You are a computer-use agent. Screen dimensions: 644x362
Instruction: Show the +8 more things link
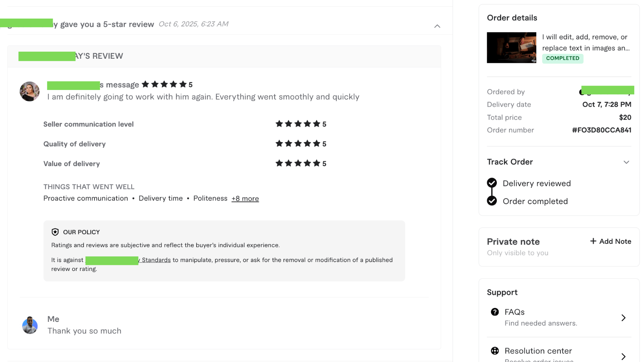click(245, 198)
